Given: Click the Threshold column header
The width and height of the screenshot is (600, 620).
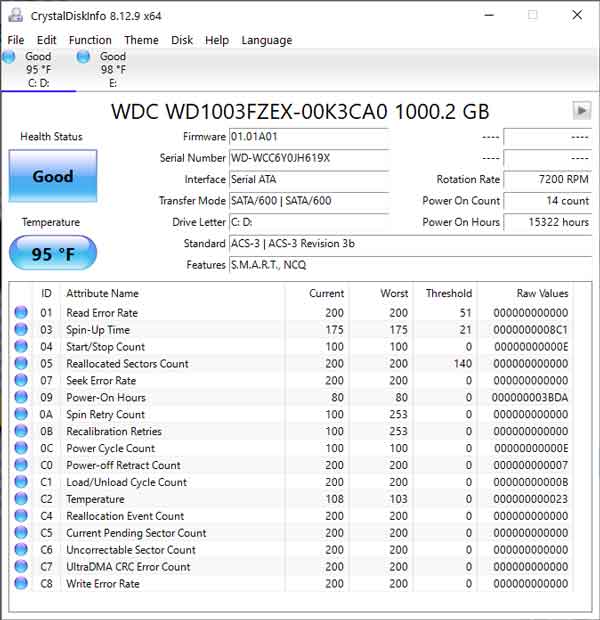Looking at the screenshot, I should [x=449, y=293].
